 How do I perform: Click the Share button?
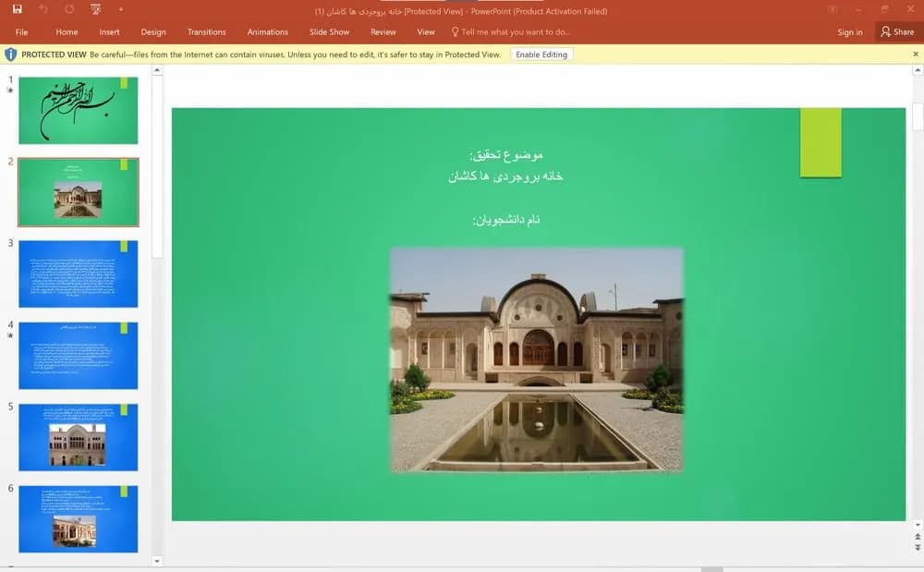coord(897,32)
